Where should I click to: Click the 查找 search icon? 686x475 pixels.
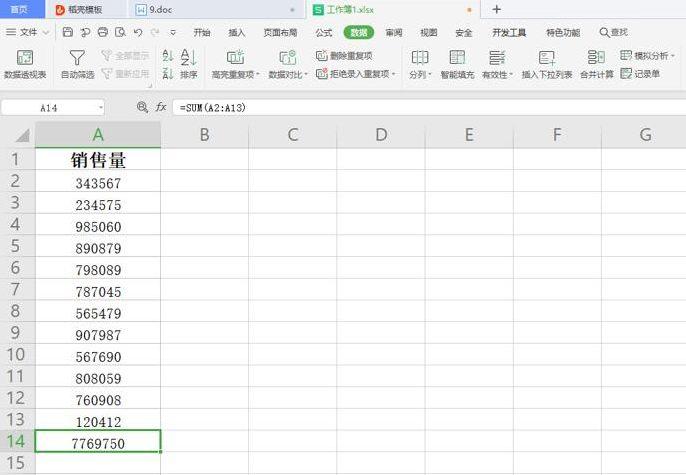point(613,32)
